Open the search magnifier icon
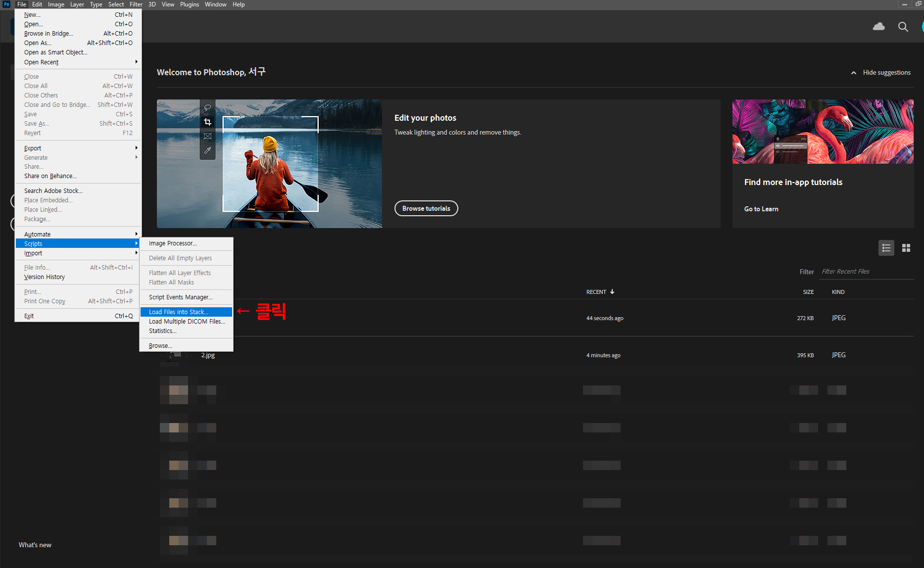The image size is (924, 568). pos(903,27)
